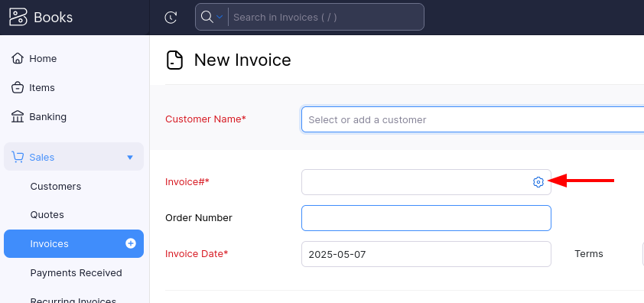Image resolution: width=644 pixels, height=303 pixels.
Task: Open recent activity clock icon
Action: [171, 18]
